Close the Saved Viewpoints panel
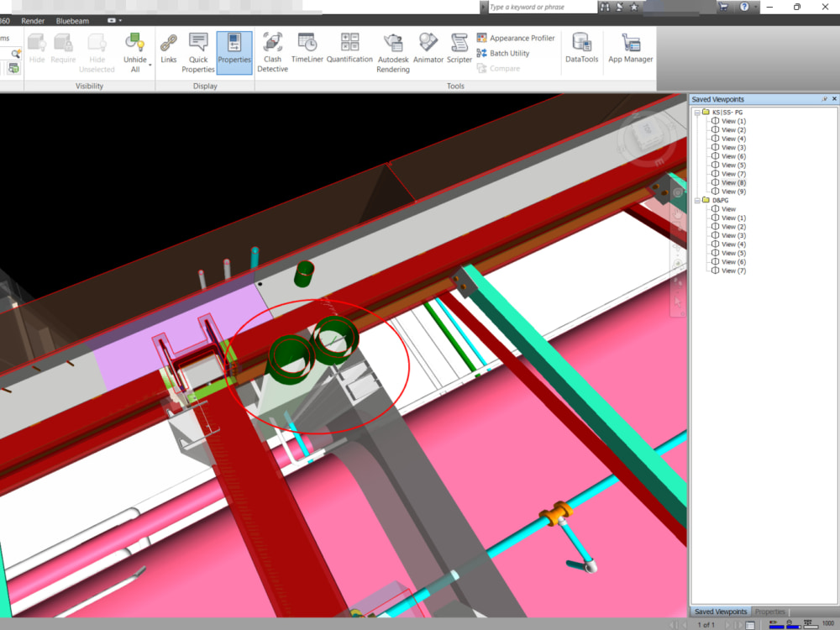The image size is (840, 630). pyautogui.click(x=834, y=99)
